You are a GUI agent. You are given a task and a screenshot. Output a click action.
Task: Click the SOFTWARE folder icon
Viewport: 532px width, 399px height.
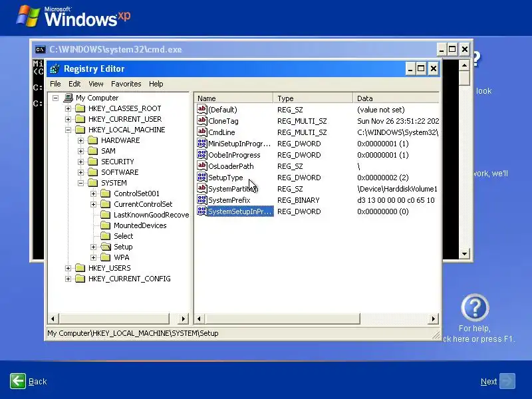point(92,172)
